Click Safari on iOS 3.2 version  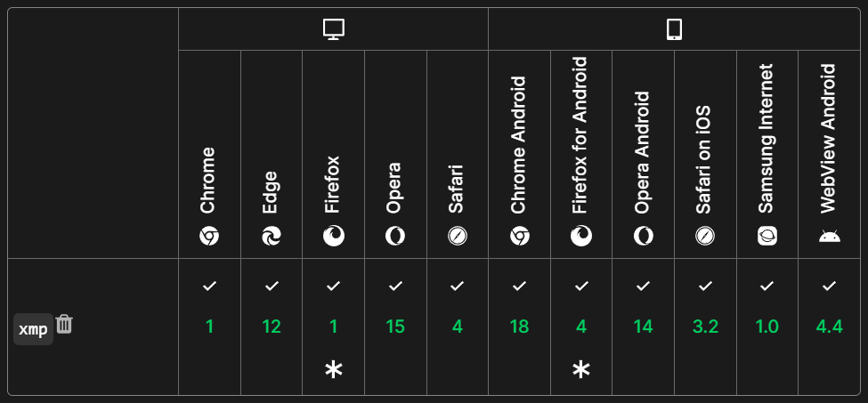tap(705, 326)
